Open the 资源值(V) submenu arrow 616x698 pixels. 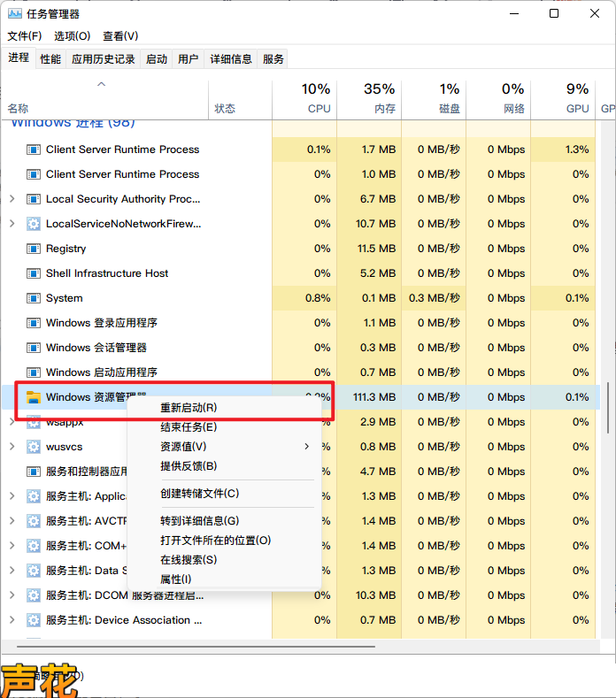[306, 447]
